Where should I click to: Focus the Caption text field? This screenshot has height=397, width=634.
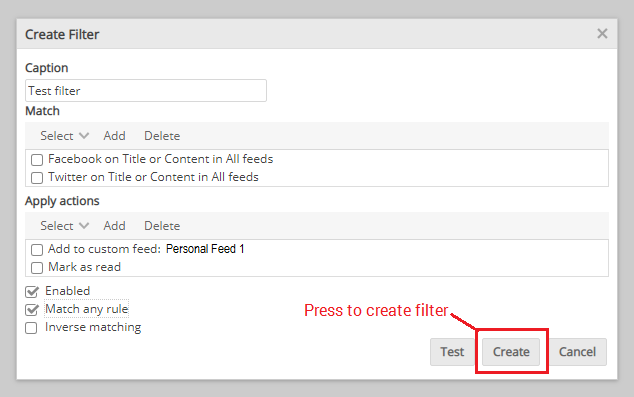[146, 91]
